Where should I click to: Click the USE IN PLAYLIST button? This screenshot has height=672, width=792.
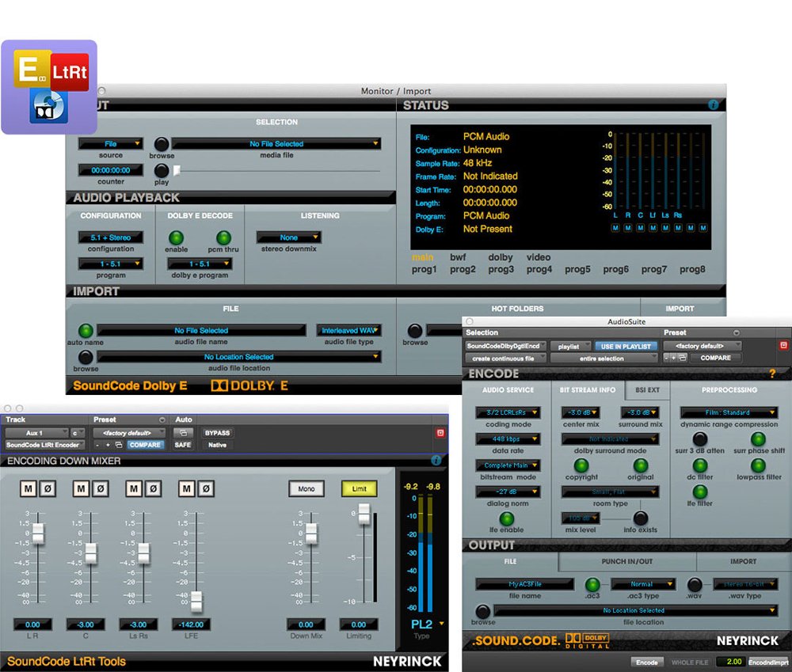pos(626,345)
